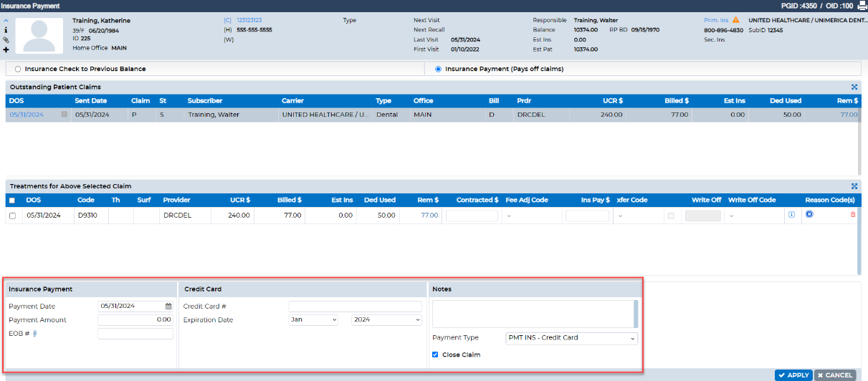Expand the Outstanding Patient Claims panel icon
This screenshot has height=381, width=868.
[854, 87]
